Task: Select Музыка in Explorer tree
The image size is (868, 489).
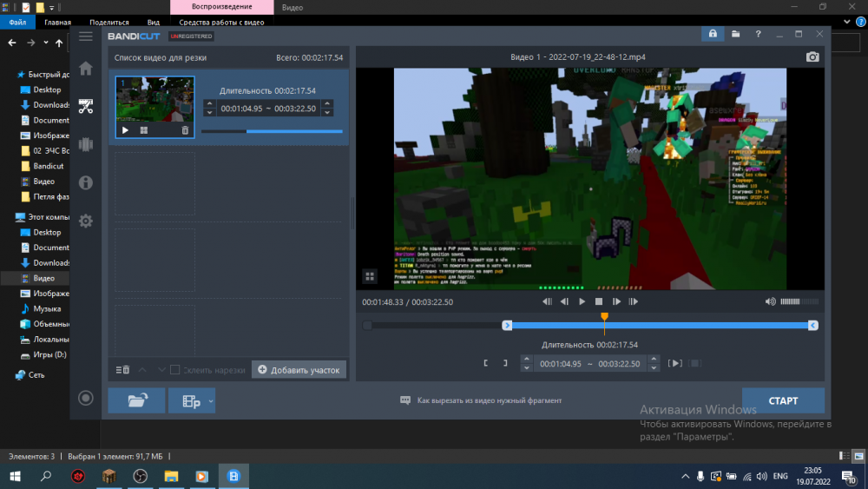Action: 47,308
